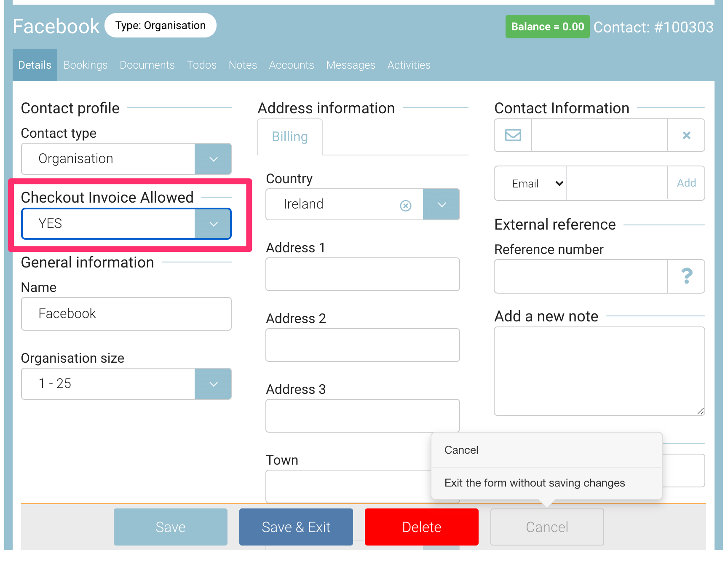Open Checkout Invoice Allowed dropdown
Screen dimensions: 728x567
point(213,224)
